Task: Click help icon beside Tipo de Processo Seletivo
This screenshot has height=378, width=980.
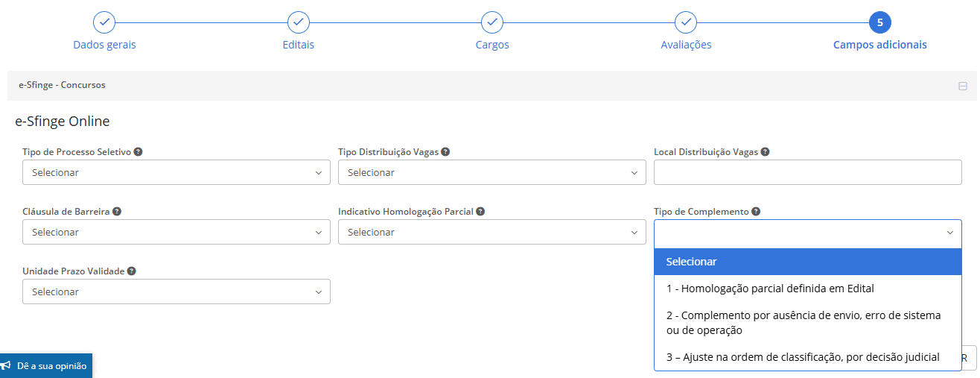Action: tap(139, 152)
